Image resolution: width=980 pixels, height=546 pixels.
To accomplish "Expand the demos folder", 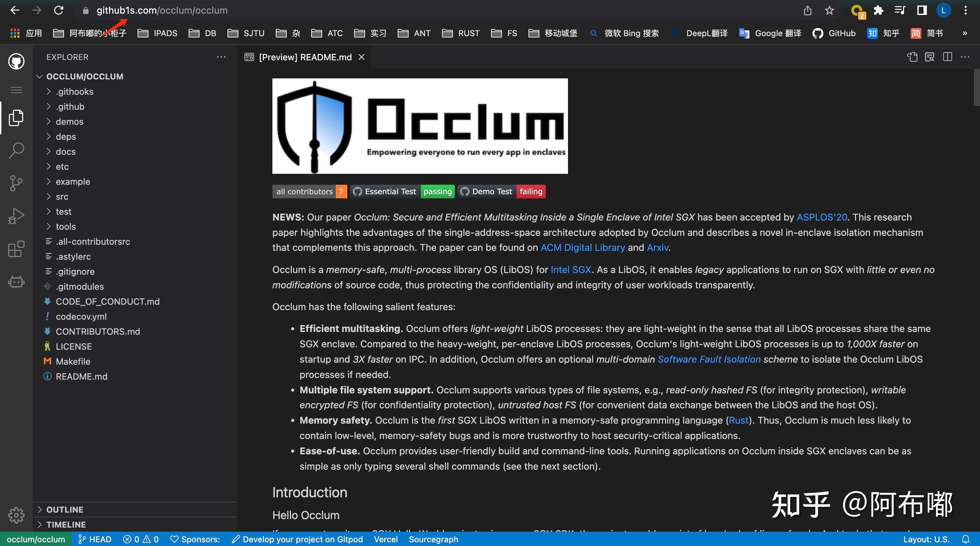I will pyautogui.click(x=69, y=121).
